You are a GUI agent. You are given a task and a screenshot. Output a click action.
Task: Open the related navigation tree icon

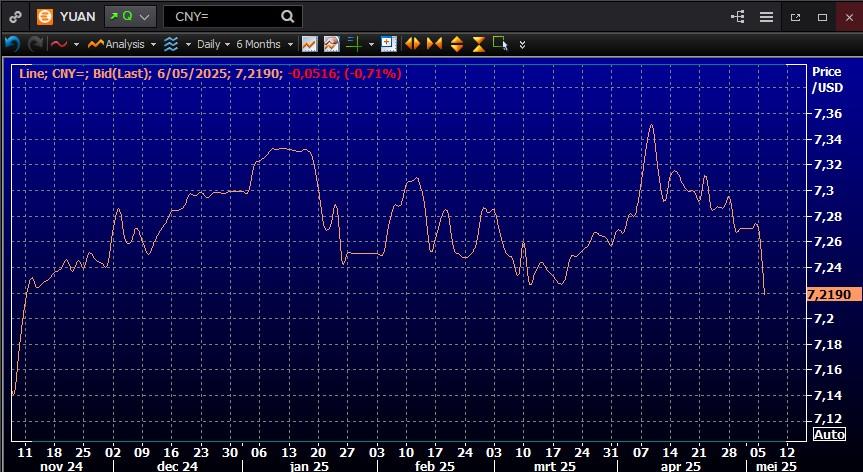click(x=738, y=17)
